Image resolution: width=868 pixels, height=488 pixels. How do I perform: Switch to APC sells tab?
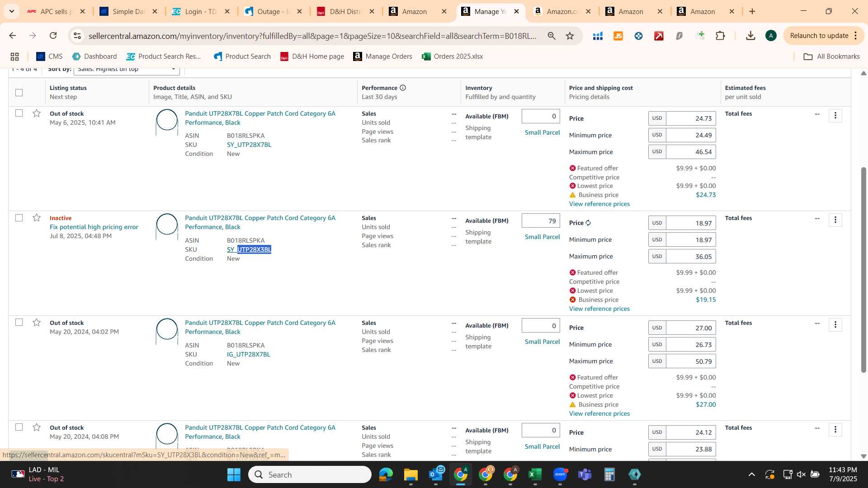(56, 11)
